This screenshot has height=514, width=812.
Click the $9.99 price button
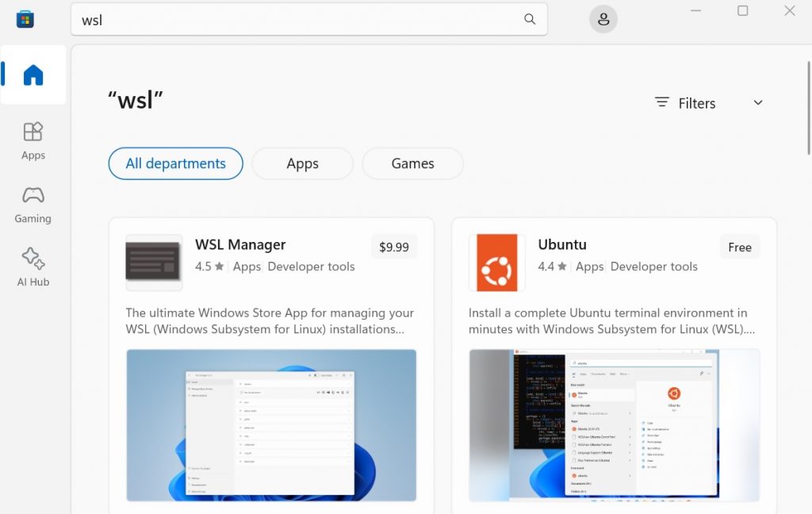[393, 247]
